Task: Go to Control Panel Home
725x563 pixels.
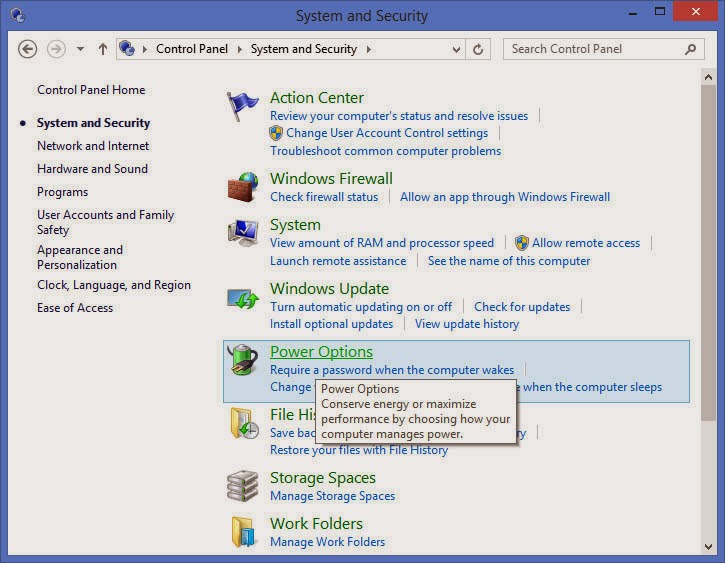Action: click(91, 90)
